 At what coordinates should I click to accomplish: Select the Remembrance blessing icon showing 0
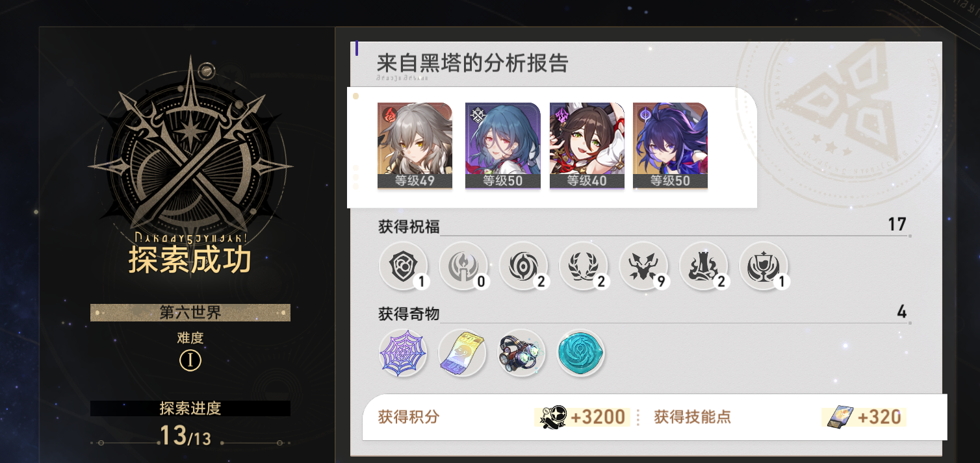tap(463, 266)
